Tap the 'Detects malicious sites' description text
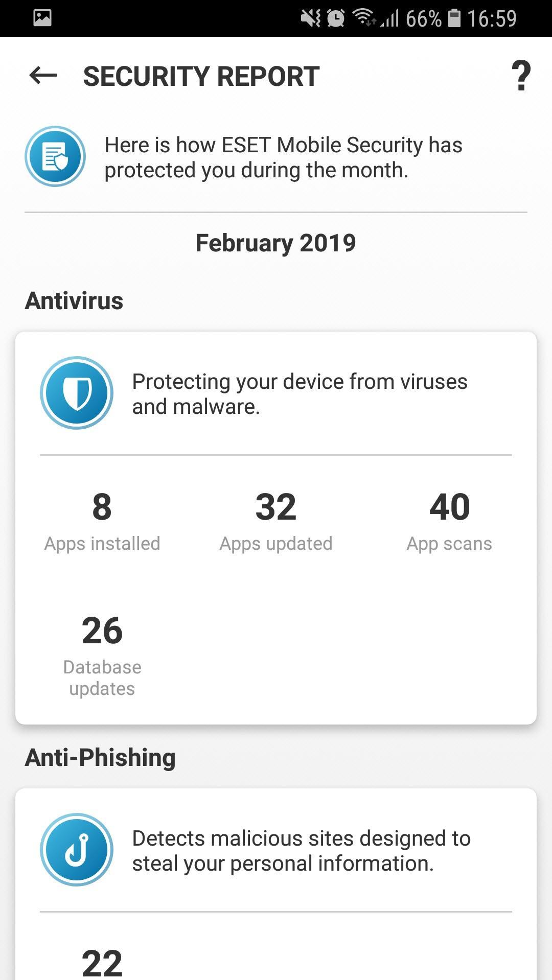Viewport: 552px width, 980px height. [x=301, y=851]
